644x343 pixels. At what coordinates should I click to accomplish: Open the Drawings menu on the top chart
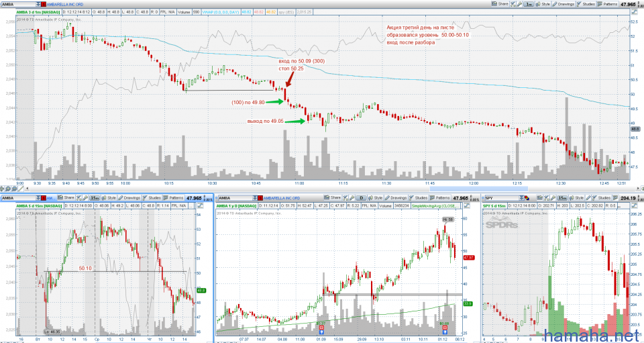coord(563,4)
